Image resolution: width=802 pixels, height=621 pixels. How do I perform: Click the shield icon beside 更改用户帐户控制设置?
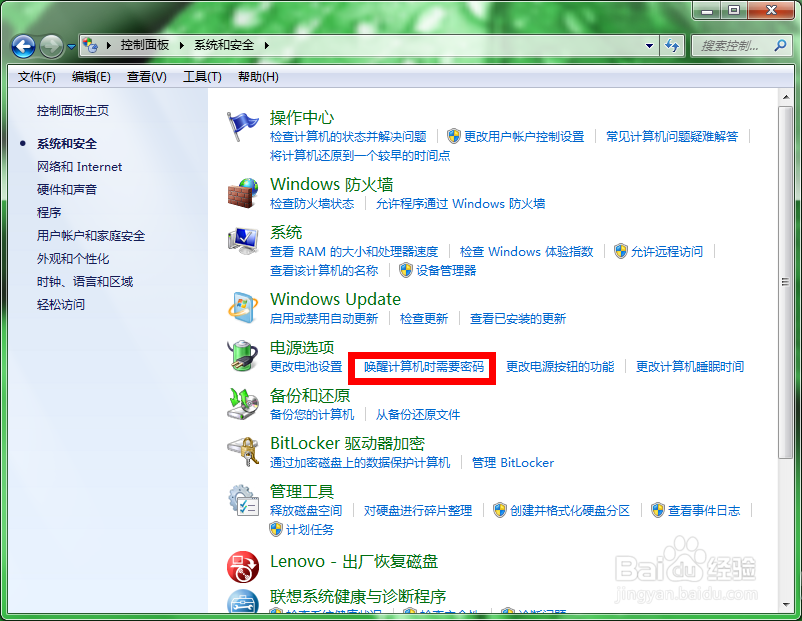click(x=453, y=136)
